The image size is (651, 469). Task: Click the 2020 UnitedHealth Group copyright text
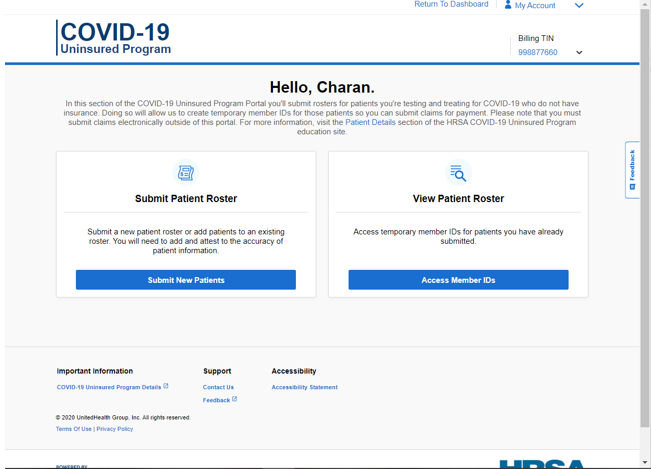[123, 418]
